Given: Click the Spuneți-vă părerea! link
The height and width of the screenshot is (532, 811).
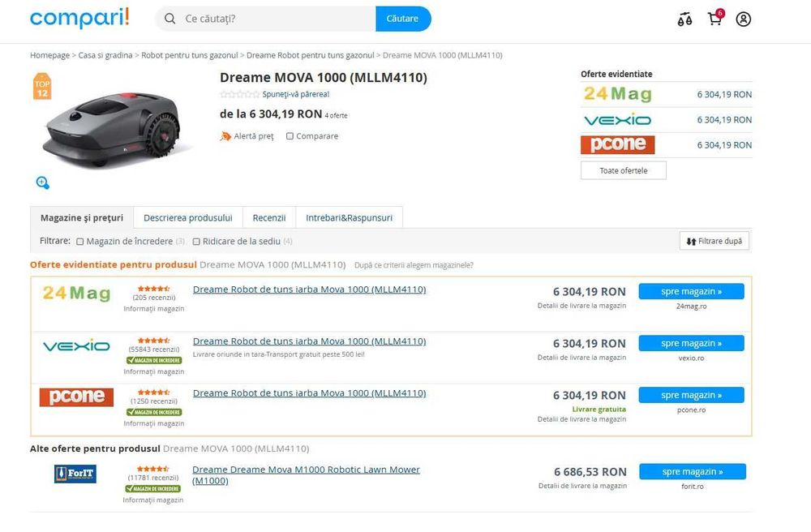Looking at the screenshot, I should 296,94.
